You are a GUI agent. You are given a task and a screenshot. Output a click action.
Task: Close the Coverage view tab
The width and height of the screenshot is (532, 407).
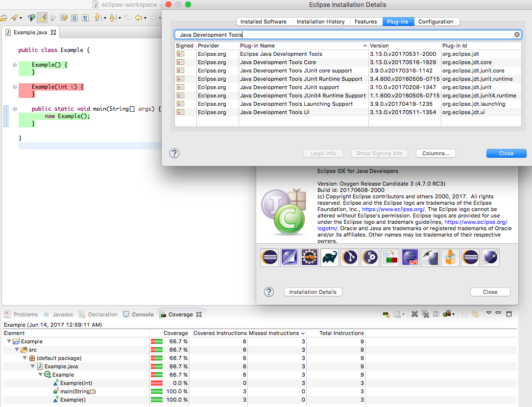tap(199, 314)
